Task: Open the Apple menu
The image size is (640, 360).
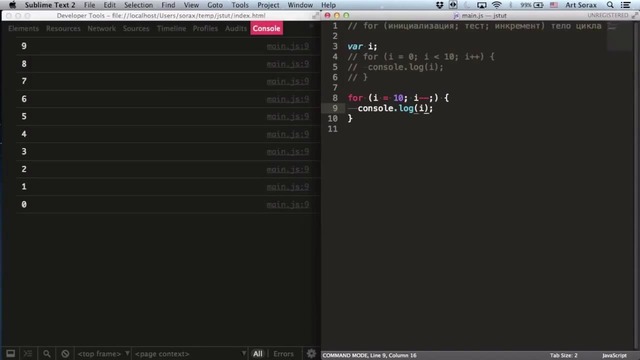Action: pos(12,5)
